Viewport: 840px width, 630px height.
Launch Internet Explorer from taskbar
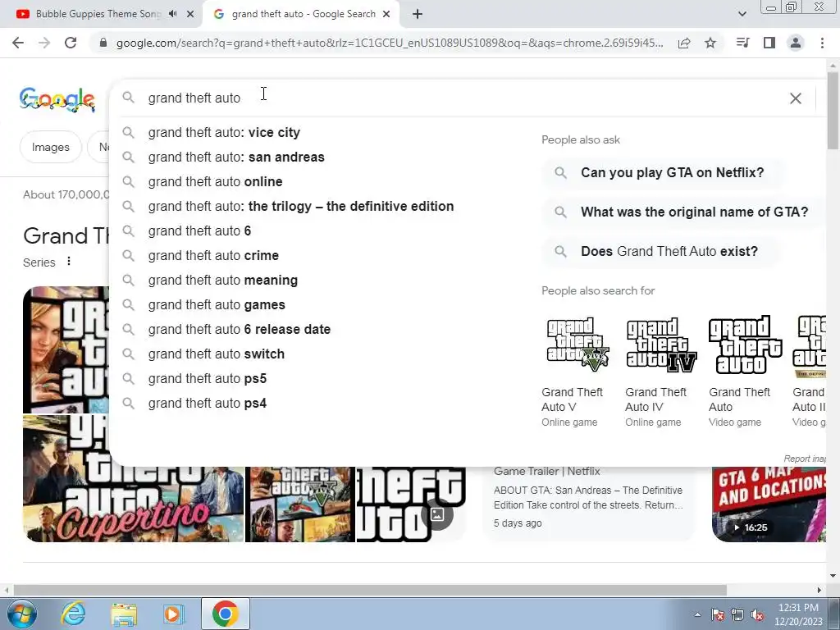tap(73, 614)
